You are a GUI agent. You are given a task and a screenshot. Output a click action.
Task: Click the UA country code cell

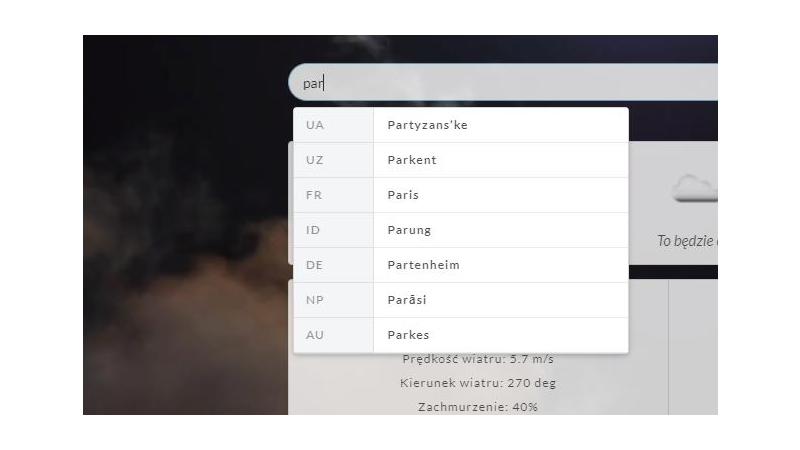pos(334,125)
